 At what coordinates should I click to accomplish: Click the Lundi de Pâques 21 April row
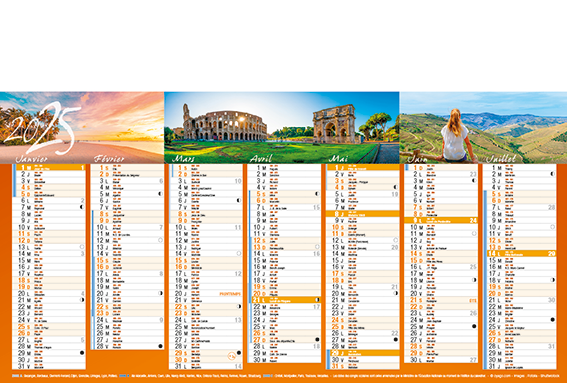286,299
